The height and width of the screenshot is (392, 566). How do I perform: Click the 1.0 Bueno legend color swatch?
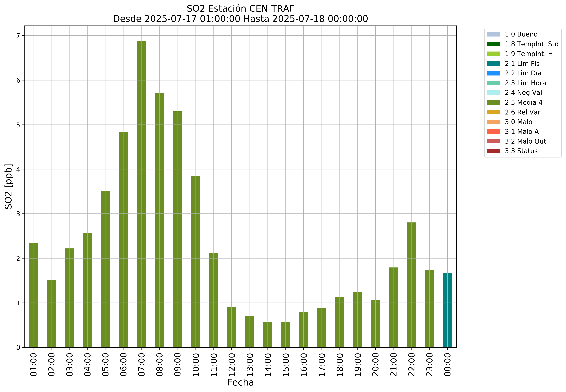pos(493,34)
